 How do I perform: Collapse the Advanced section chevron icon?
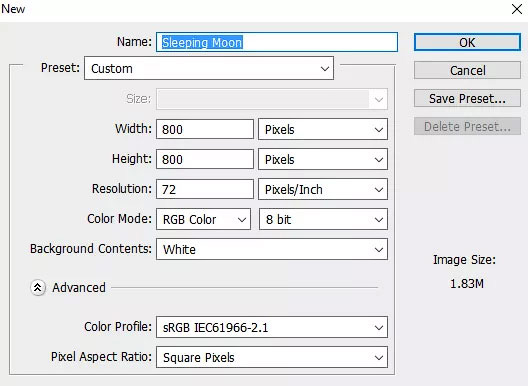(x=38, y=288)
